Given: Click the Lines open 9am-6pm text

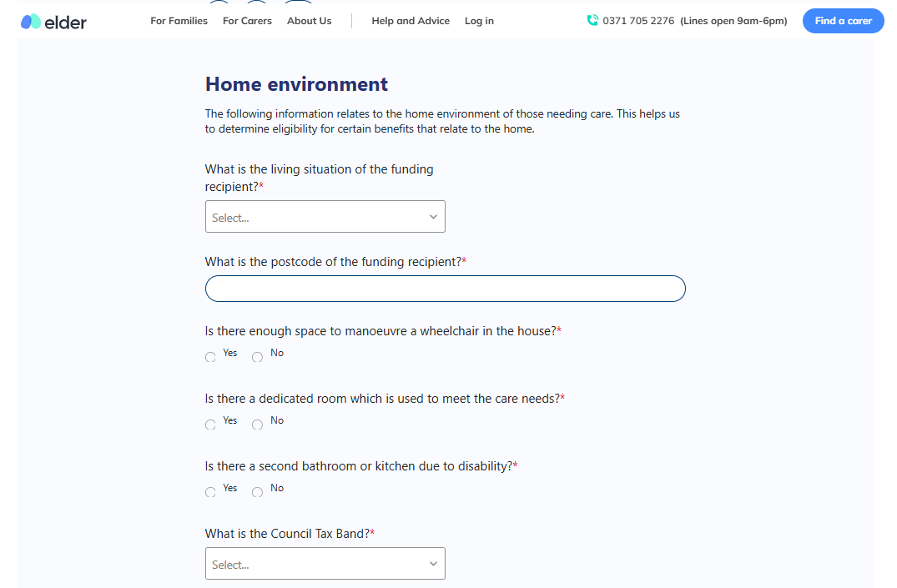Looking at the screenshot, I should coord(733,21).
